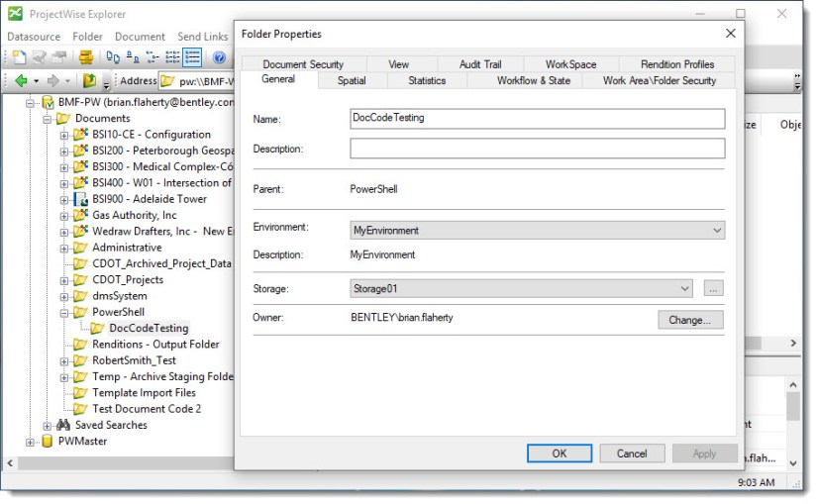The image size is (817, 504).
Task: Click the tree pane scroll-left arrow
Action: (10, 462)
